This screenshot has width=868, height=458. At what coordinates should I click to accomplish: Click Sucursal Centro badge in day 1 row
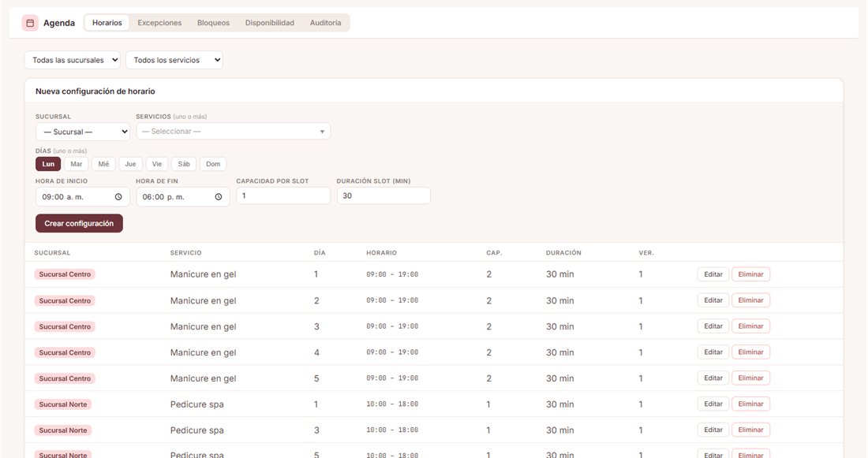[x=65, y=274]
